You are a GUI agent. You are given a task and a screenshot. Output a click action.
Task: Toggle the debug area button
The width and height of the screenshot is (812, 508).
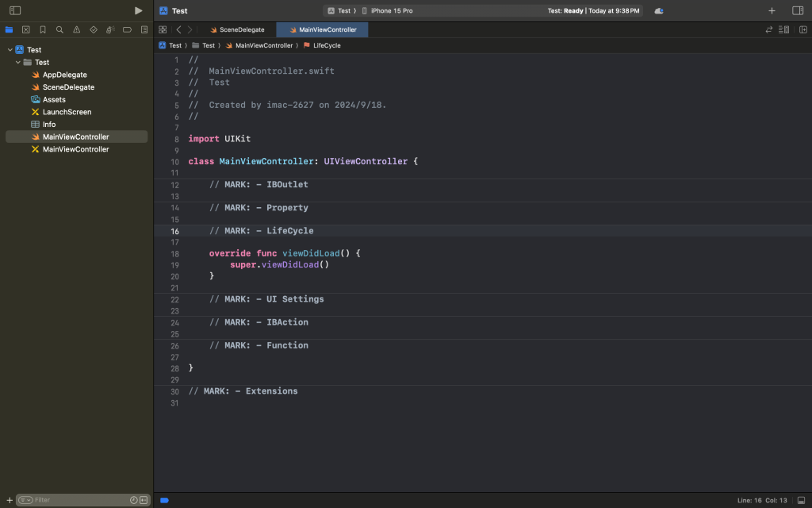click(801, 500)
